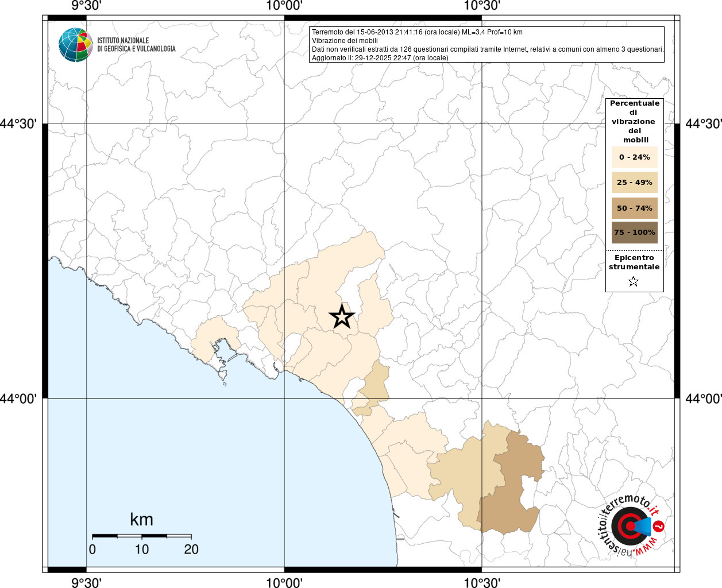Click the bottom 10°00' longitude label
The image size is (722, 588).
[284, 582]
